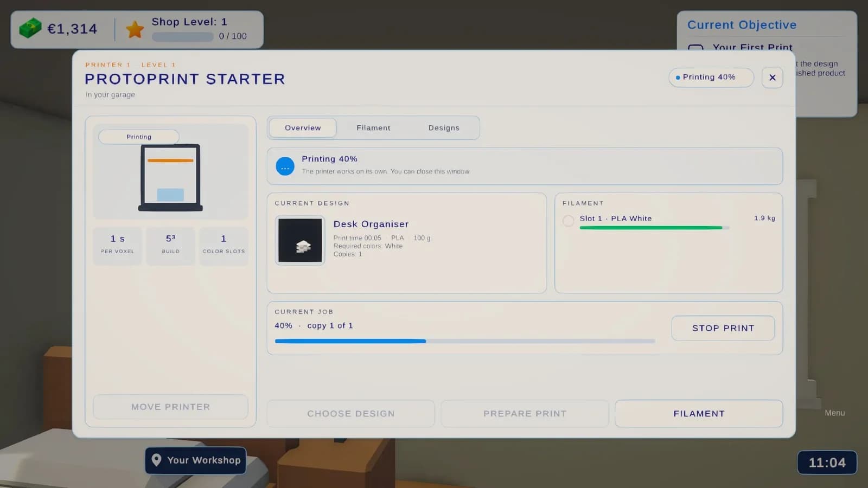Screen dimensions: 868x488
Task: Click the shop level experience bar
Action: tap(183, 37)
